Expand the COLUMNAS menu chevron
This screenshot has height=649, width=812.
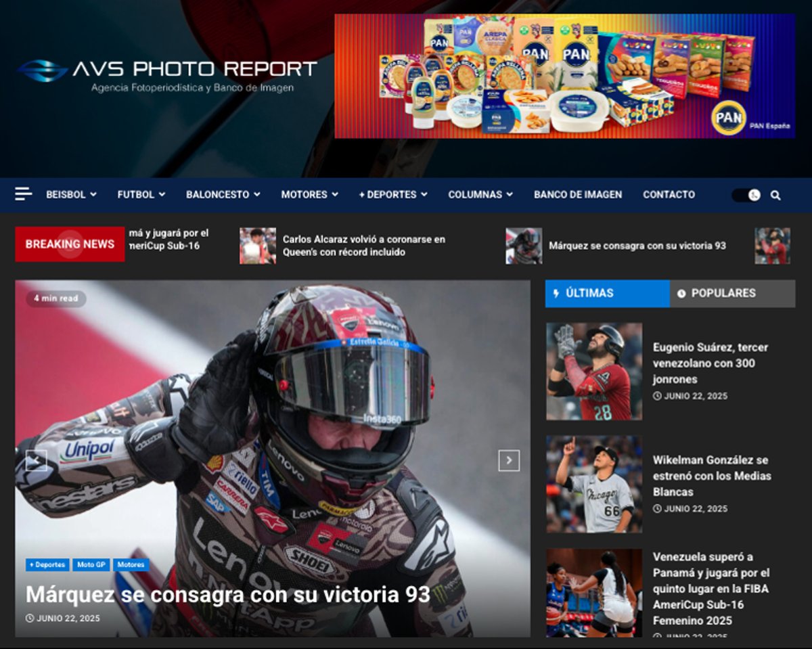click(510, 195)
